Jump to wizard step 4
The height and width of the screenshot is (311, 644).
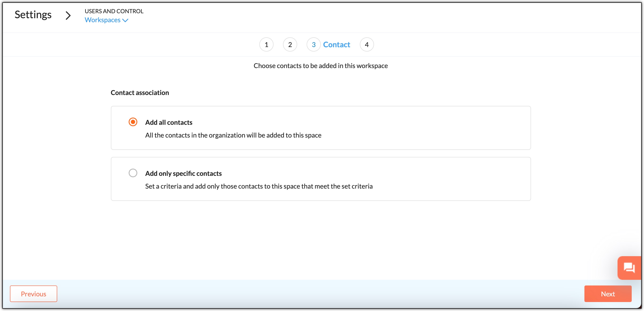(x=366, y=44)
